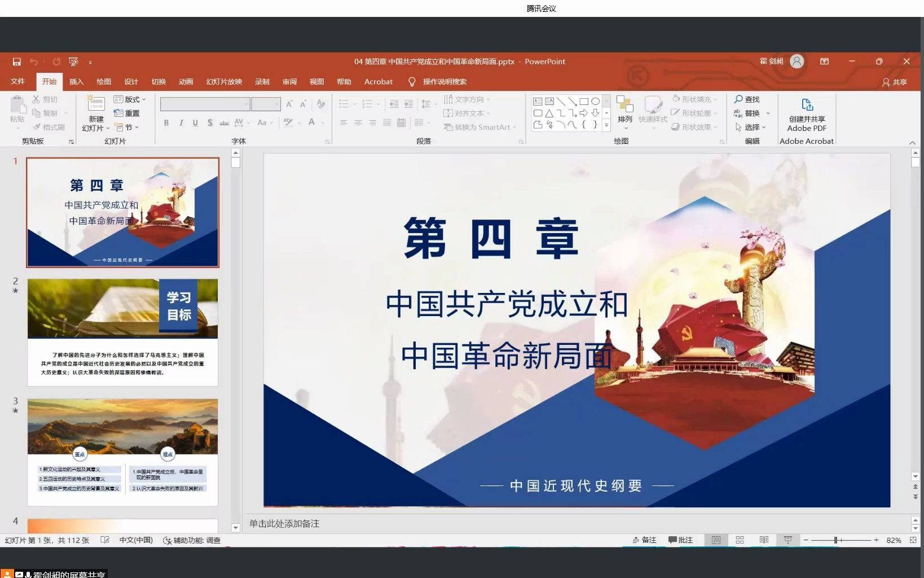Click Comments button in status bar
Screen dimensions: 924x578
(x=680, y=540)
